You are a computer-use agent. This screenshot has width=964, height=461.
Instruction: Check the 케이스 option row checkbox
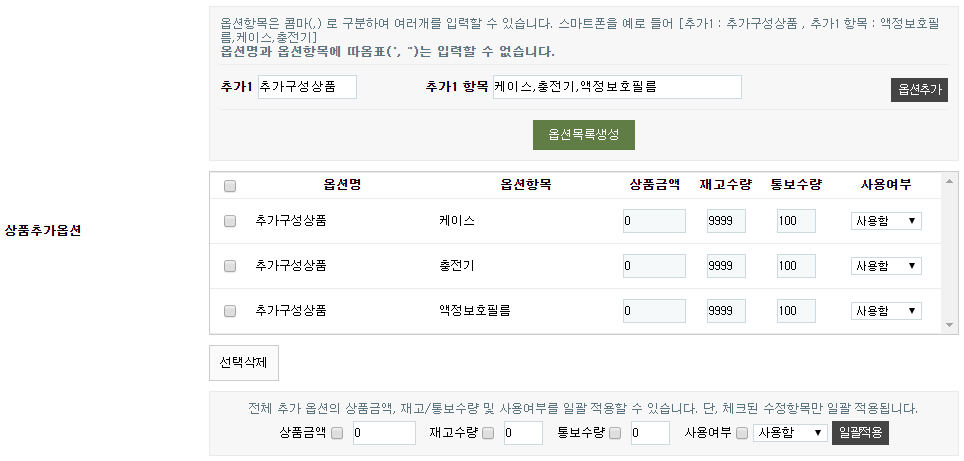(x=230, y=221)
